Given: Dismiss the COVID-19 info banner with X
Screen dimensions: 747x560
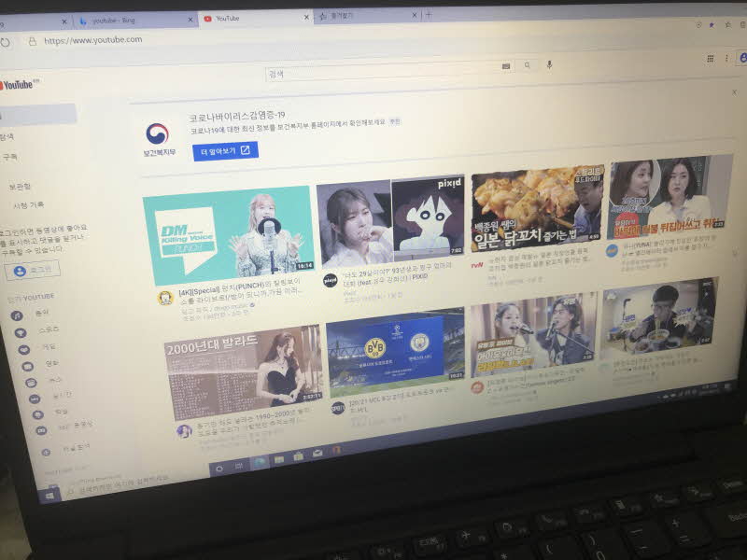Looking at the screenshot, I should point(734,92).
